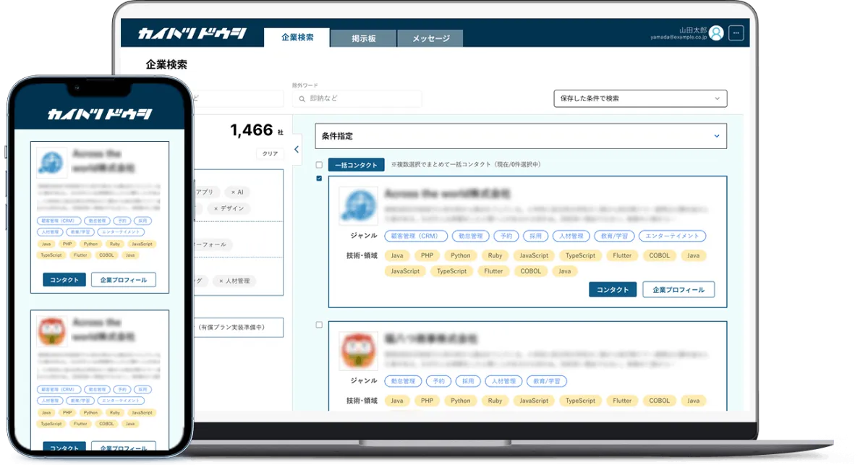Viewport: 868px width, 465px height.
Task: Check the red daruma company card checkbox
Action: pyautogui.click(x=319, y=325)
